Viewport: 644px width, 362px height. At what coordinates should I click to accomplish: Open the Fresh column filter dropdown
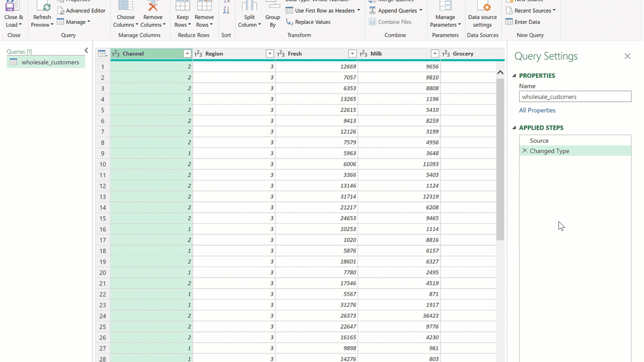point(352,54)
